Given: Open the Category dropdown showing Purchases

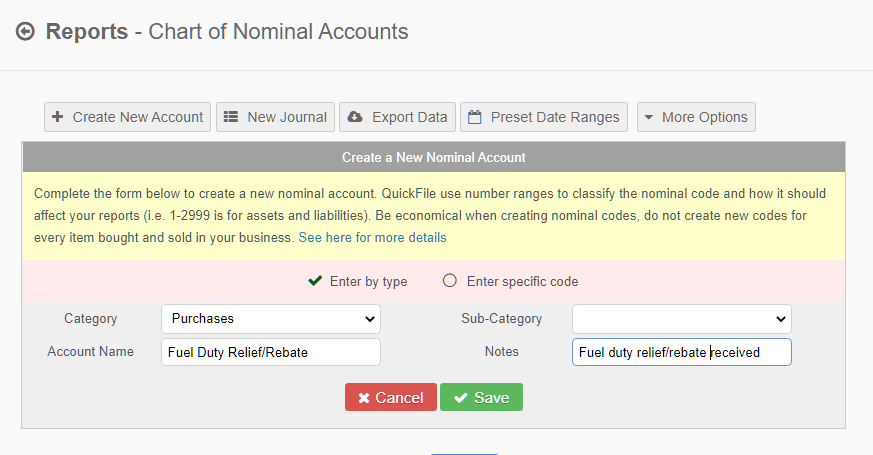Looking at the screenshot, I should [x=271, y=319].
